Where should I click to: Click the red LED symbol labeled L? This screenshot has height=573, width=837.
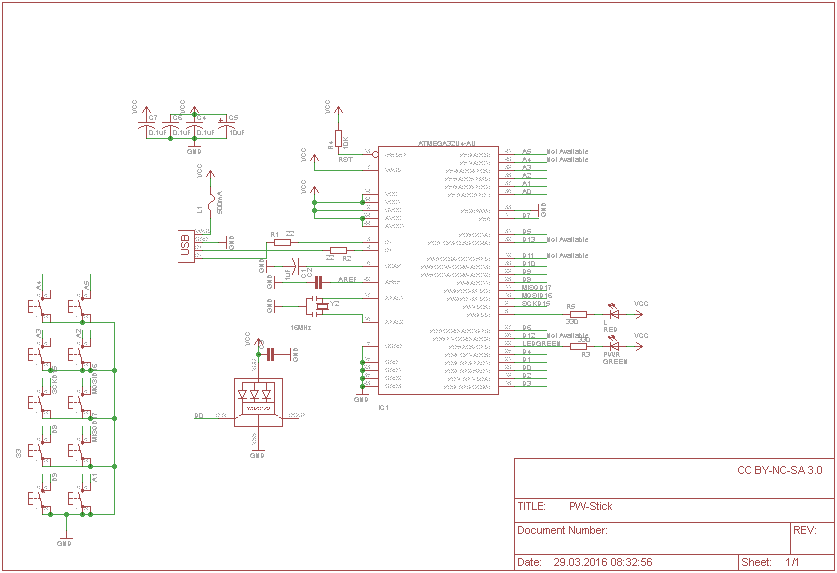click(x=614, y=313)
